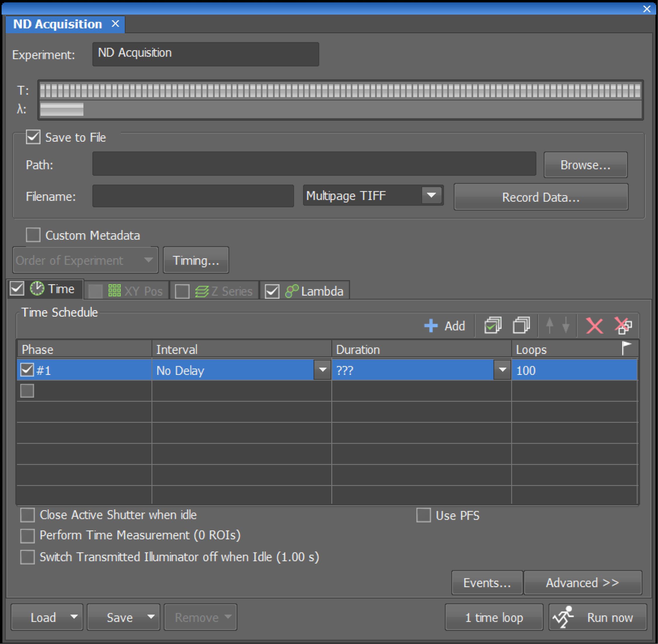Click the layers icon on the Z Series tab
Viewport: 658px width, 644px height.
202,291
